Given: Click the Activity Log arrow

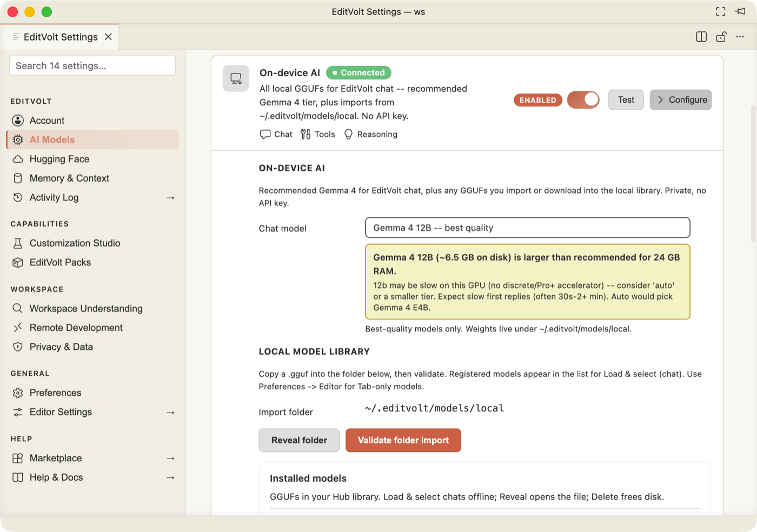Looking at the screenshot, I should pyautogui.click(x=170, y=198).
